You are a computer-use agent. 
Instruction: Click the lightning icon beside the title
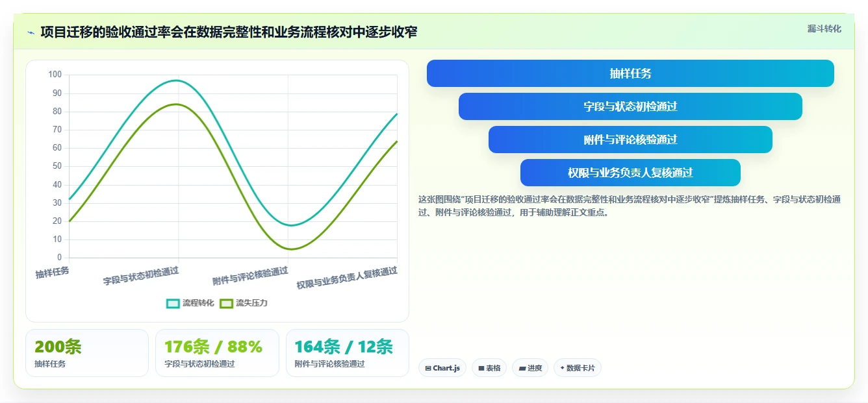(x=31, y=32)
